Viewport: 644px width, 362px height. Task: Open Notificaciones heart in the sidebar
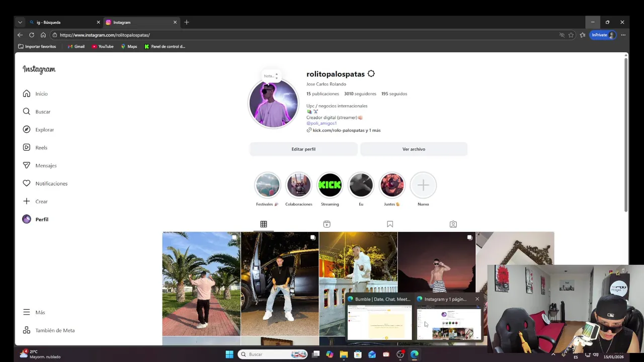click(x=45, y=184)
